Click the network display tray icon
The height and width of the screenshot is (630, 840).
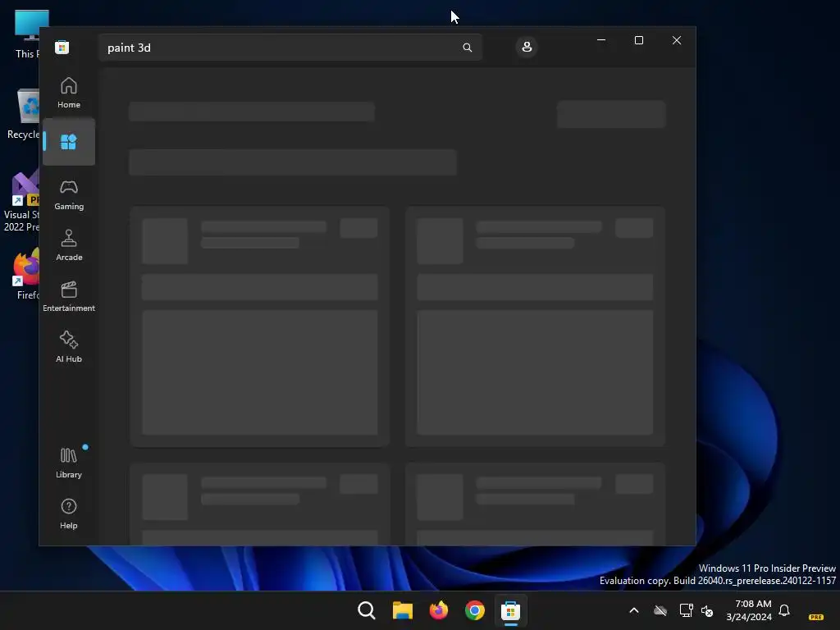687,610
